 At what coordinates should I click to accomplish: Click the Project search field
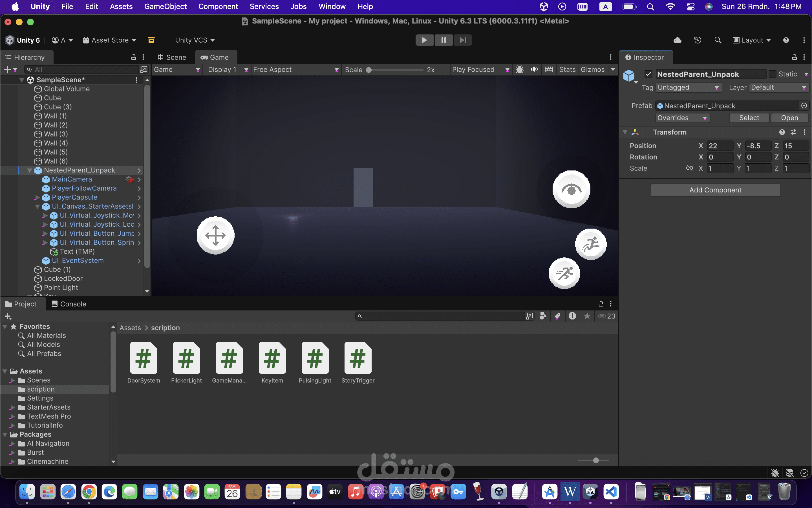pyautogui.click(x=440, y=316)
